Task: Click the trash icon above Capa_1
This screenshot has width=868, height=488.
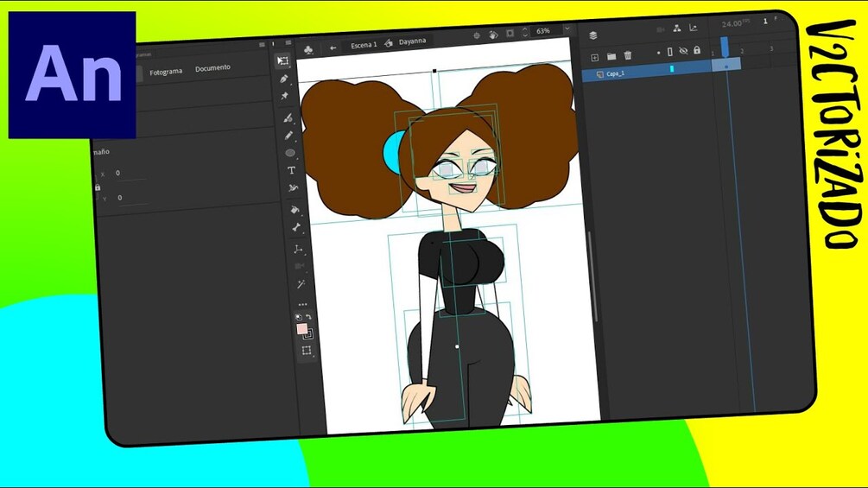Action: [628, 55]
